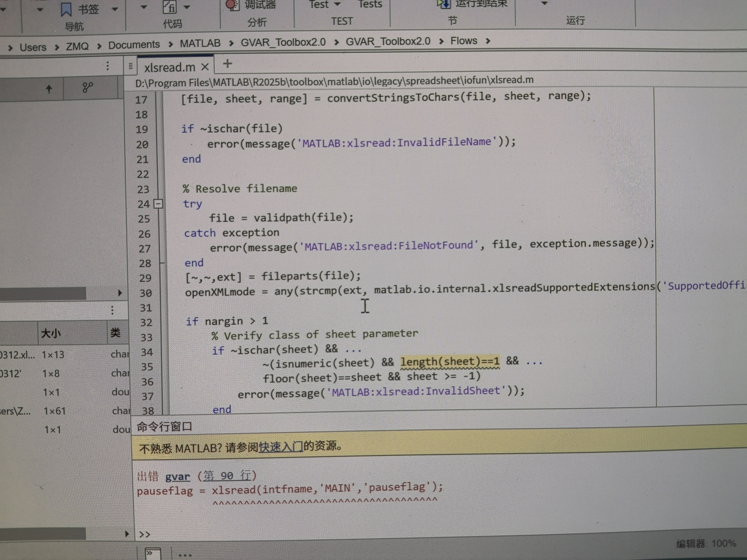The image size is (747, 560).
Task: Click the editor document list icon
Action: pyautogui.click(x=131, y=66)
